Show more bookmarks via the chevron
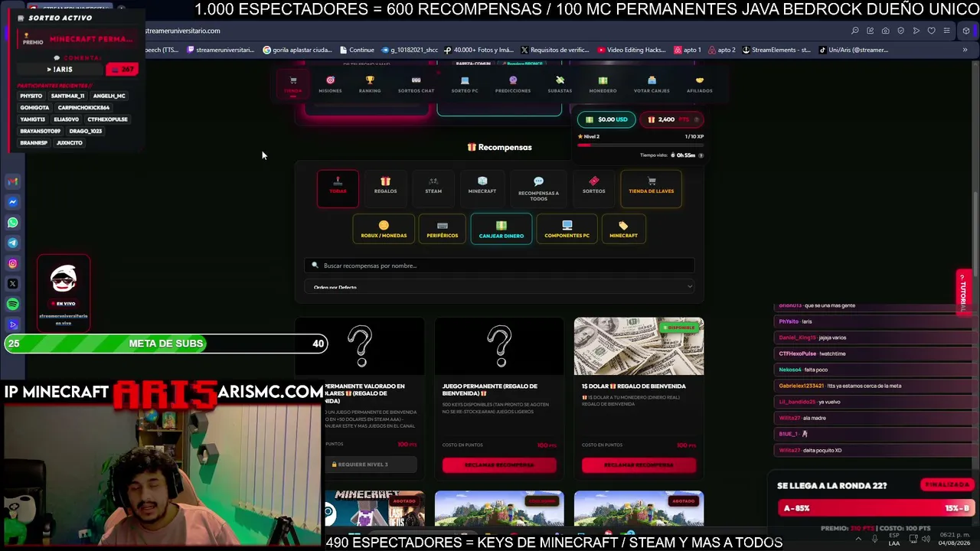 point(965,50)
